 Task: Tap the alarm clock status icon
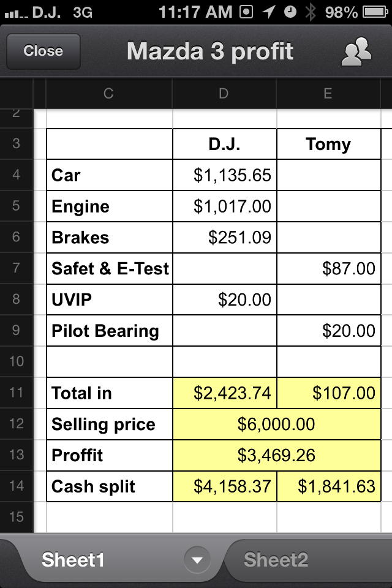click(290, 12)
